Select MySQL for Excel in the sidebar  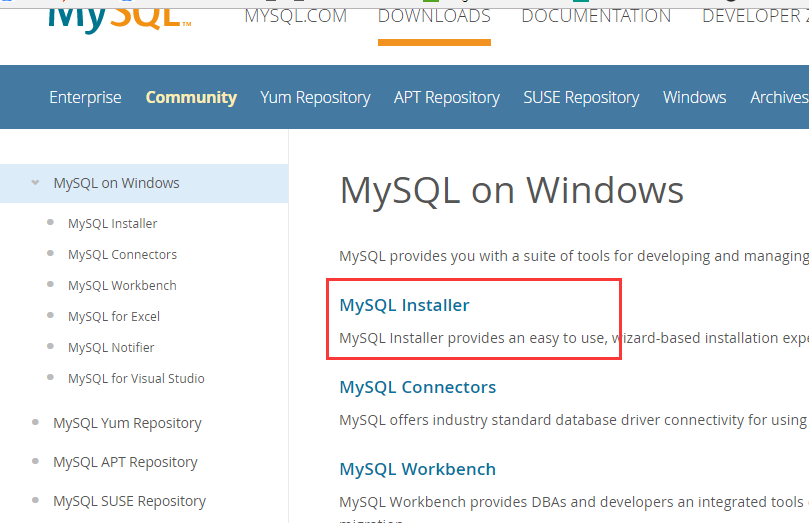(114, 316)
